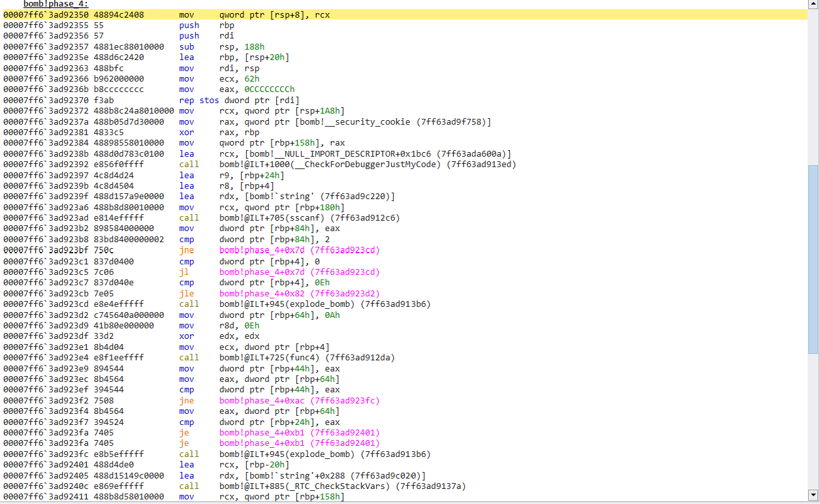Image resolution: width=820 pixels, height=504 pixels.
Task: Click the jl bomb!phase_4+0x7d jump target
Action: coord(299,272)
